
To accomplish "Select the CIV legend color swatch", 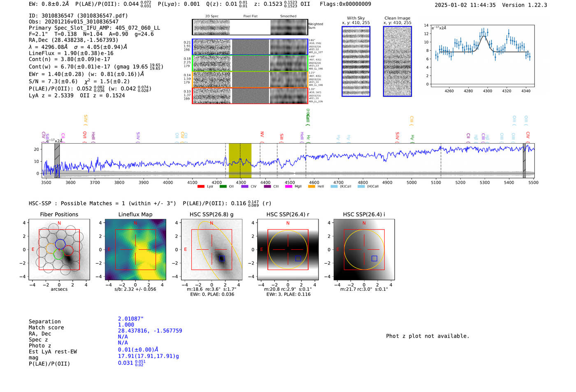I will [x=245, y=186].
